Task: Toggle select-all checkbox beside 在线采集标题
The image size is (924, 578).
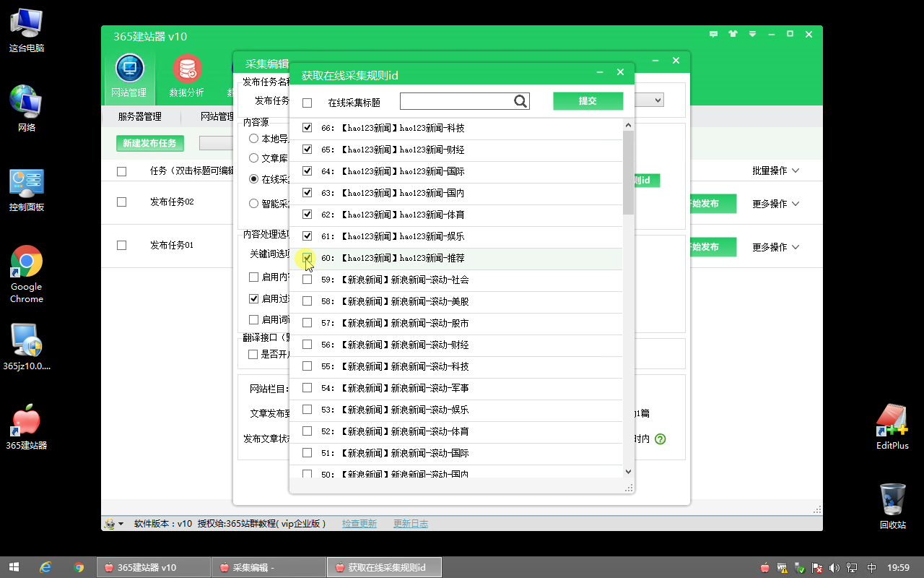Action: [x=308, y=103]
